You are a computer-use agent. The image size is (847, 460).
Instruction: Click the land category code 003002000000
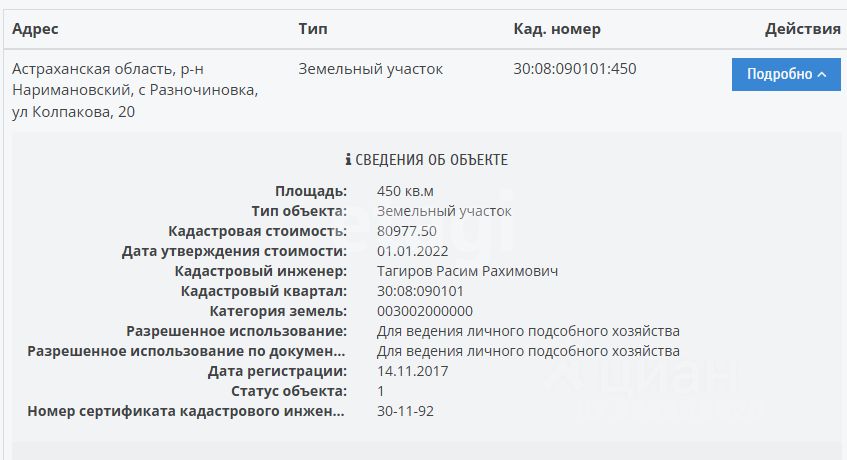[x=425, y=311]
